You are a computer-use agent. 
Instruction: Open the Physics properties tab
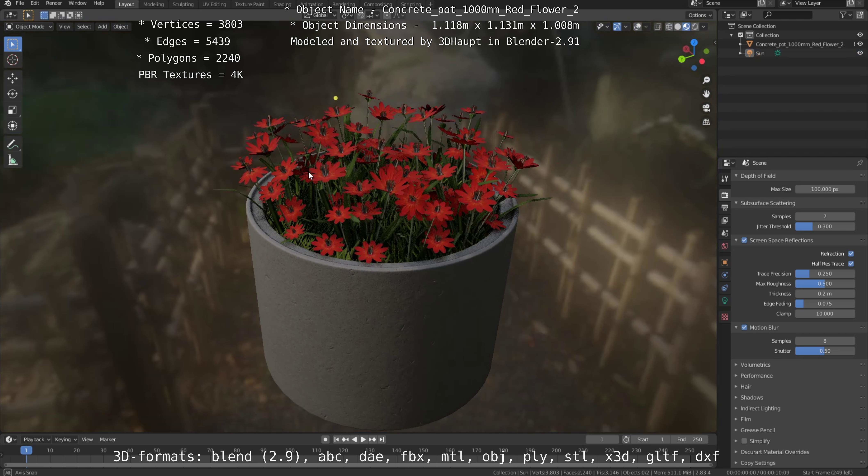(x=725, y=275)
